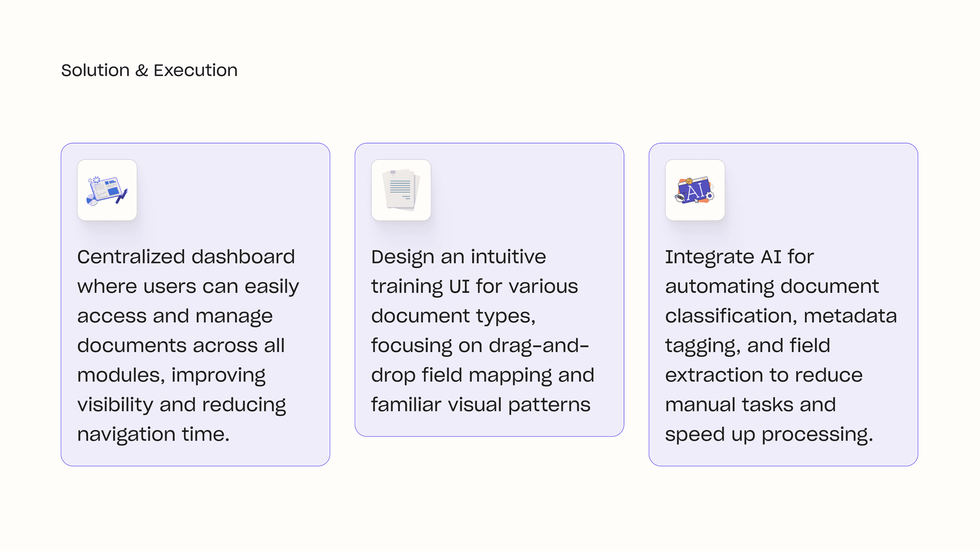Screen dimensions: 980x551
Task: Click the robot figure on AI icon
Action: [x=680, y=197]
